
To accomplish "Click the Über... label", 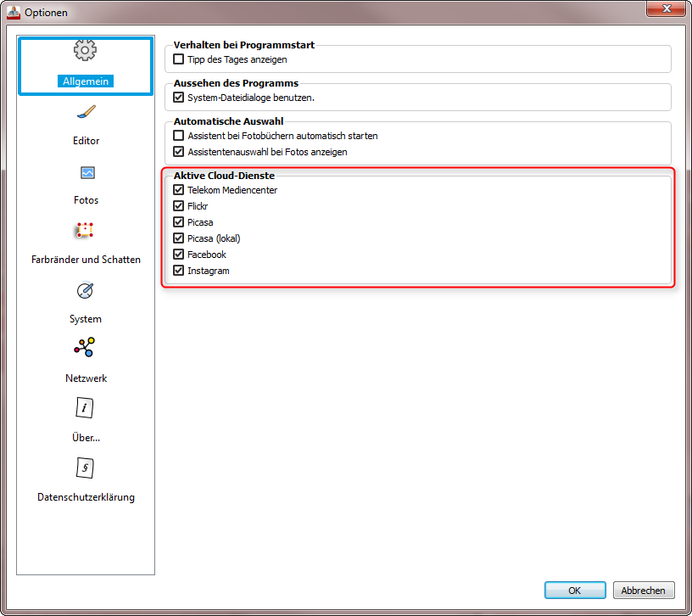I will click(86, 438).
